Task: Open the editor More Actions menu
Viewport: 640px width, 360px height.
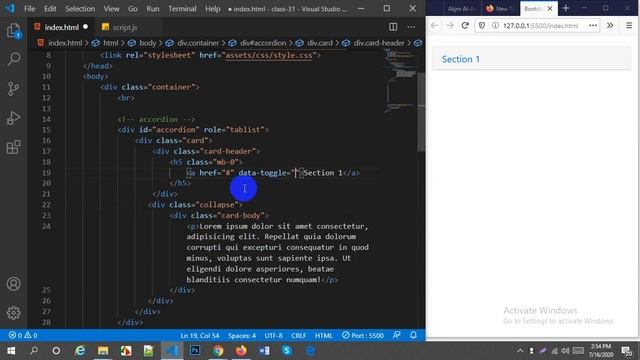Action: click(411, 27)
